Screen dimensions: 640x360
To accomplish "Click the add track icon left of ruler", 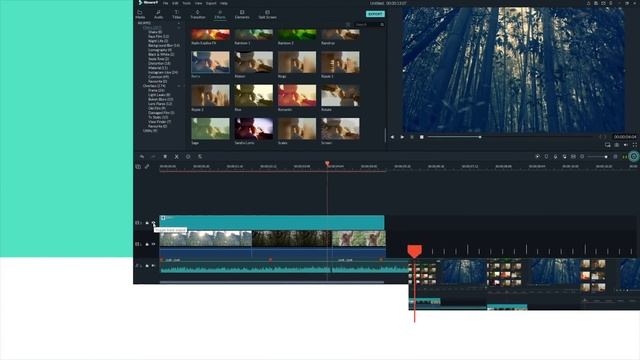I will tap(138, 167).
